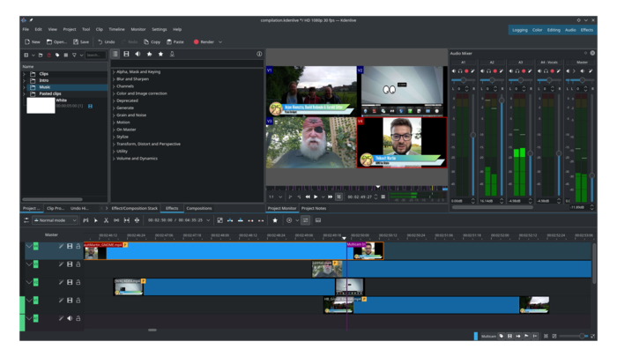617x364 pixels.
Task: Click the Save icon in the toolbar
Action: pos(76,41)
